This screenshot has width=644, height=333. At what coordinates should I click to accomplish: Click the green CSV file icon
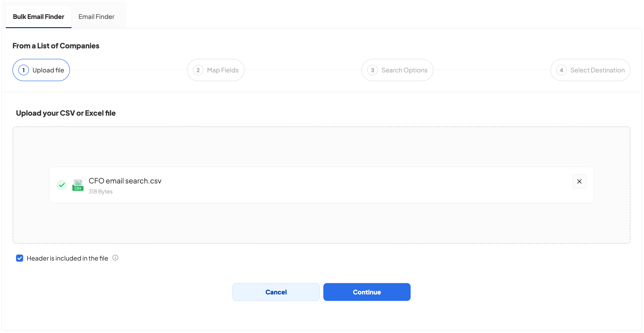pos(78,185)
